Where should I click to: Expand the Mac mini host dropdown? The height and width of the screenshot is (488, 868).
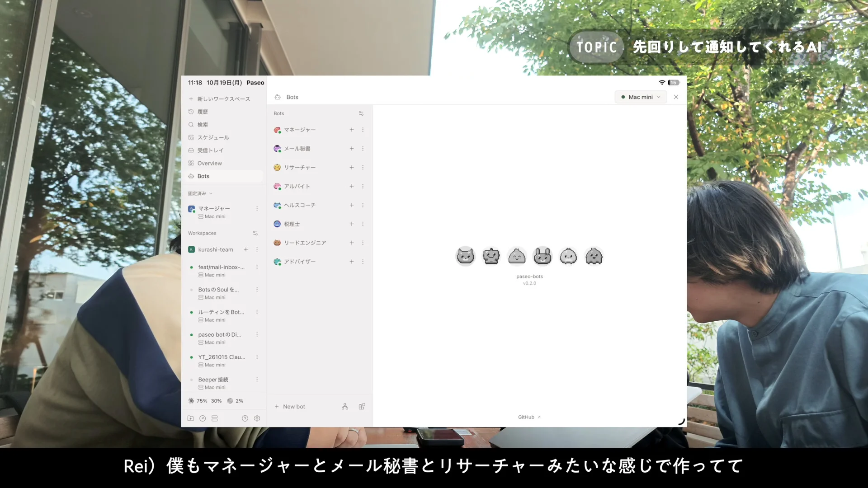(641, 97)
